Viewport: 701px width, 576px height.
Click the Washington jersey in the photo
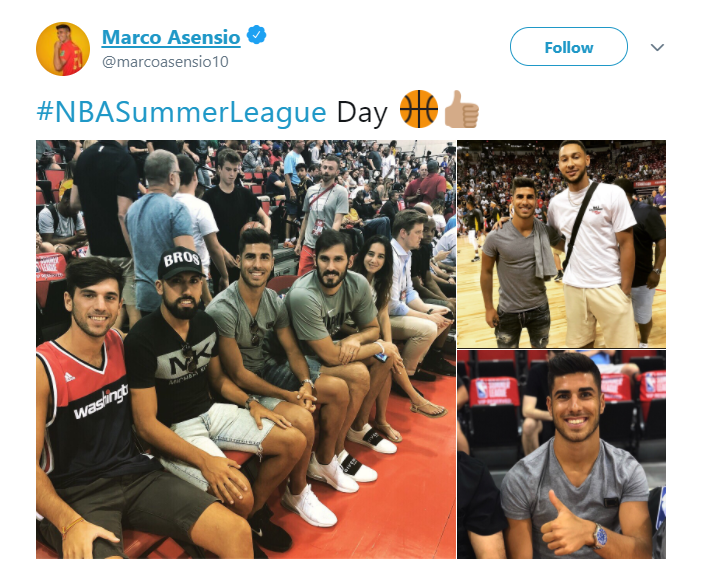click(87, 407)
